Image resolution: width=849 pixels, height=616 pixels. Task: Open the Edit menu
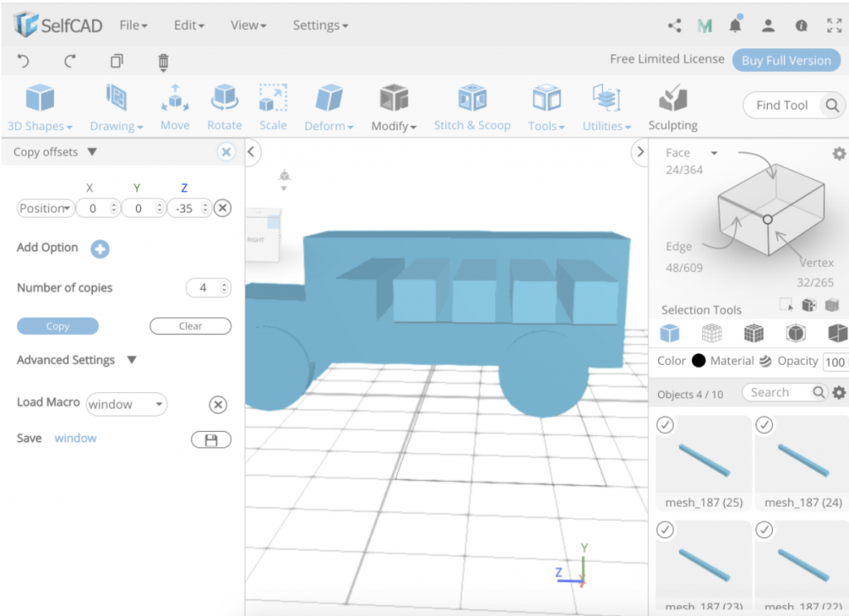coord(188,25)
